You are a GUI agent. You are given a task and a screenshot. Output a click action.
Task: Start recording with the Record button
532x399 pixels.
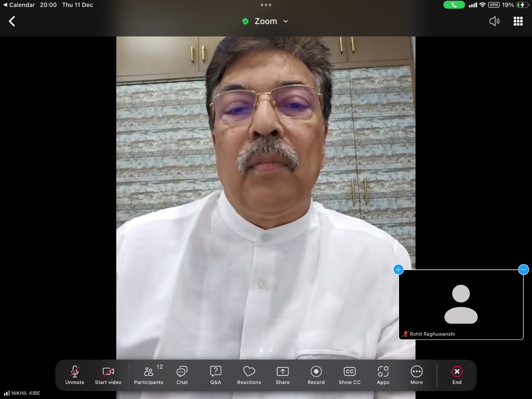click(x=316, y=375)
